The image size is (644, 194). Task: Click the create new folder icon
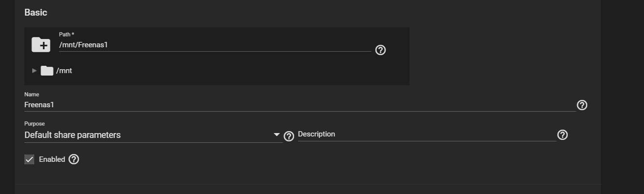click(41, 44)
